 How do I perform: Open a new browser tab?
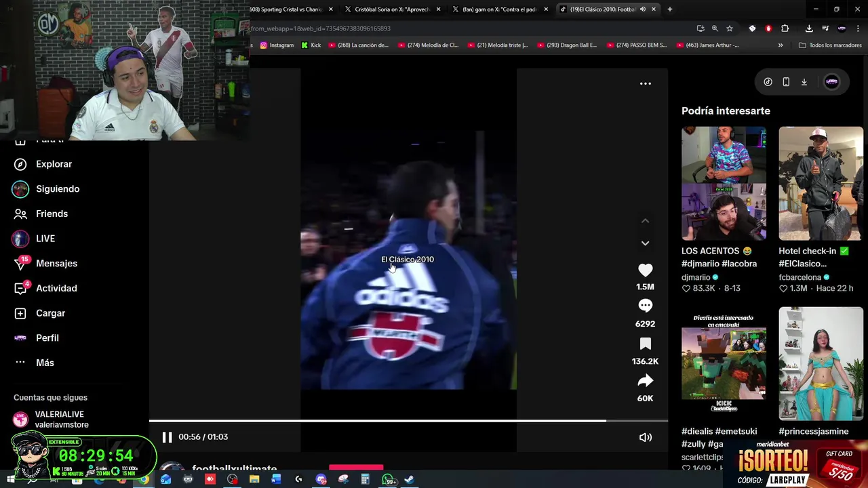pyautogui.click(x=670, y=9)
